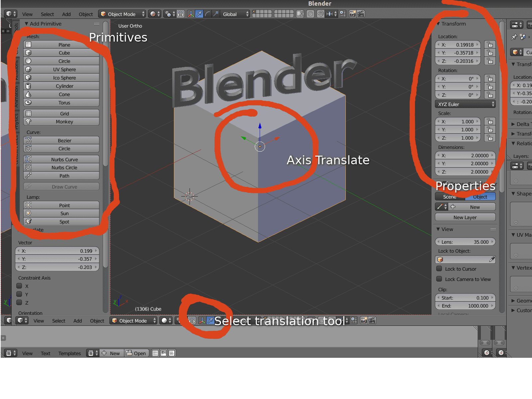The height and width of the screenshot is (399, 532).
Task: Lock the Location X value
Action: coord(490,45)
